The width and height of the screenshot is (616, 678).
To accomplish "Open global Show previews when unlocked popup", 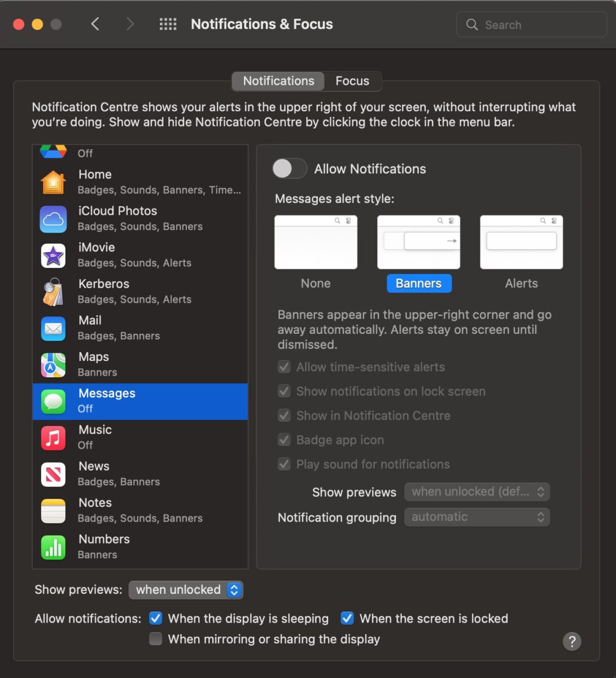I will (x=186, y=589).
